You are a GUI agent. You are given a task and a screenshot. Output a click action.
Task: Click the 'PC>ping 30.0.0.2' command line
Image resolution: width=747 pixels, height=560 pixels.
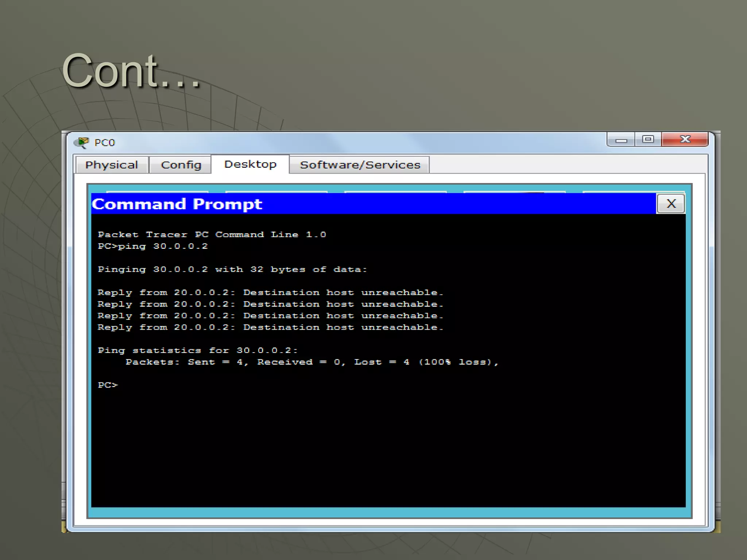point(153,246)
